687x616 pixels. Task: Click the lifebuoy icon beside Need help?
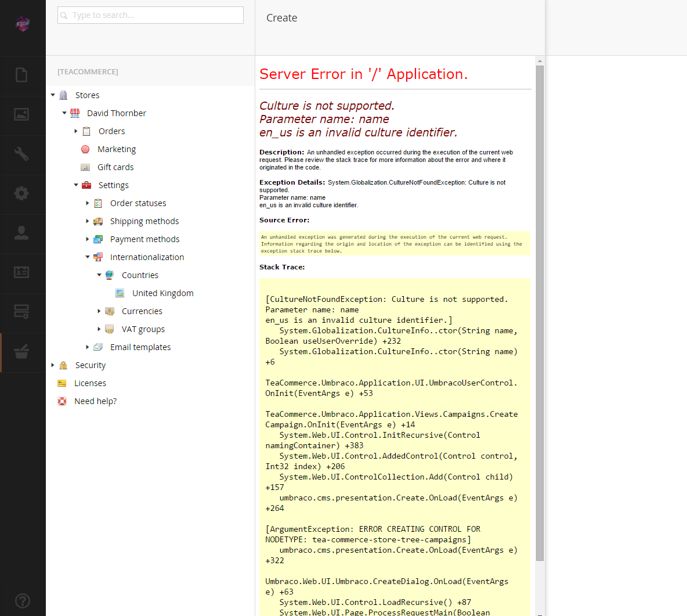coord(62,401)
